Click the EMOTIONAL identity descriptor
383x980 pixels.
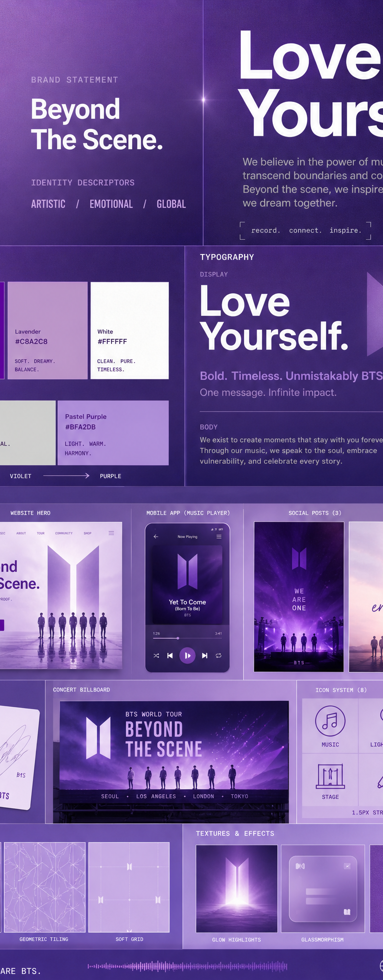pos(111,204)
